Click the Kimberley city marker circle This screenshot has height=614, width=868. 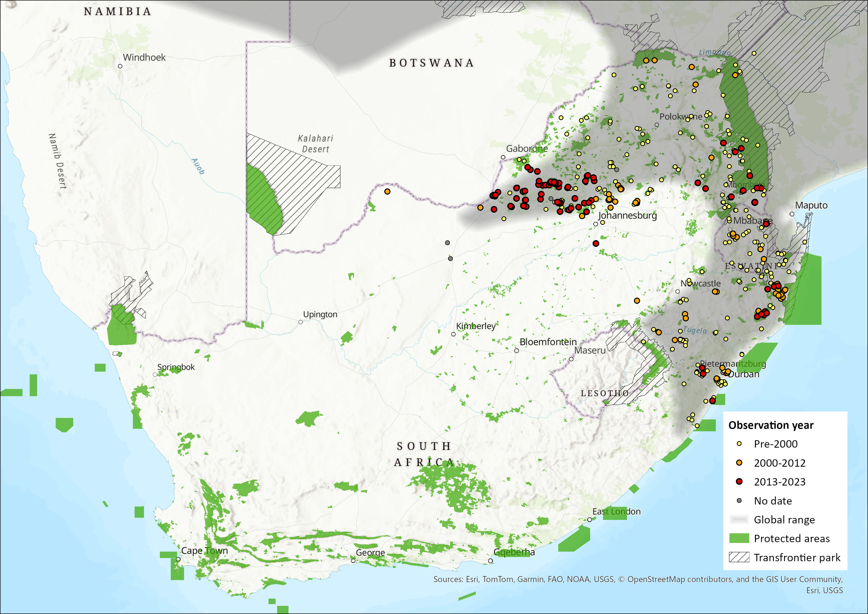click(x=453, y=334)
